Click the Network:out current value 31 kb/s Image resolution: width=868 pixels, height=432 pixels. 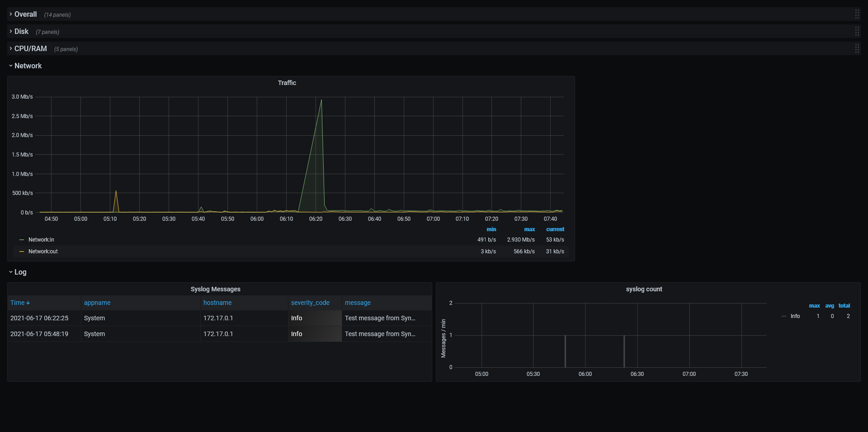click(555, 252)
